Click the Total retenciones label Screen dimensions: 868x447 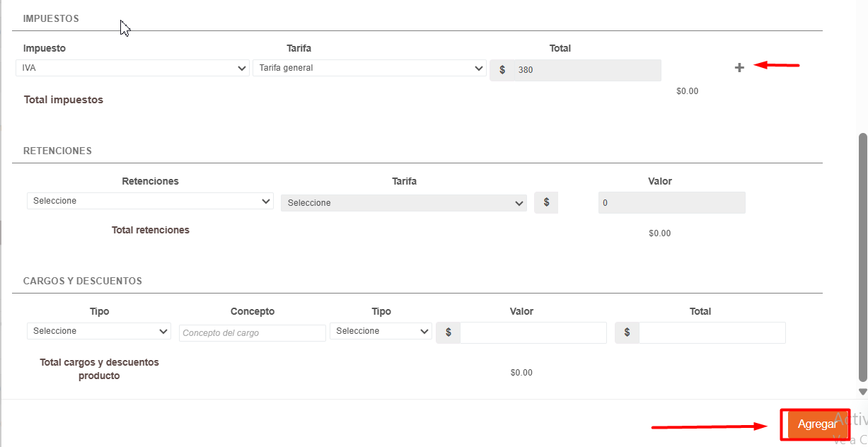(x=151, y=230)
